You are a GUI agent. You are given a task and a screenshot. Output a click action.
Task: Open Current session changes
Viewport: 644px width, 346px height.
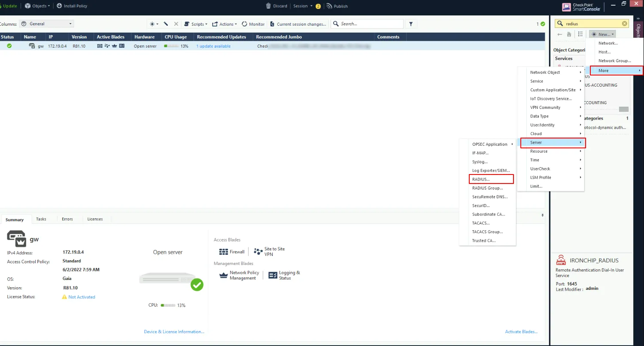[x=298, y=24]
